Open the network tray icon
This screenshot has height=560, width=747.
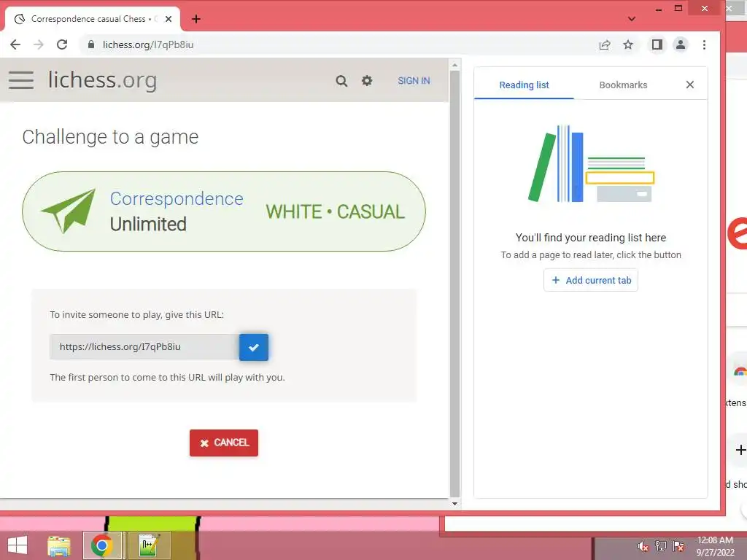point(661,546)
